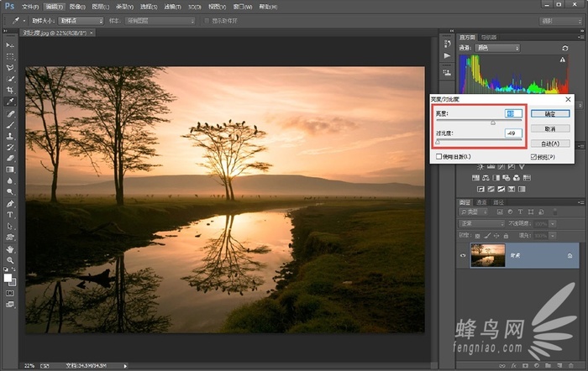Select the Eyedropper tool in toolbox
The width and height of the screenshot is (588, 371).
tap(10, 102)
